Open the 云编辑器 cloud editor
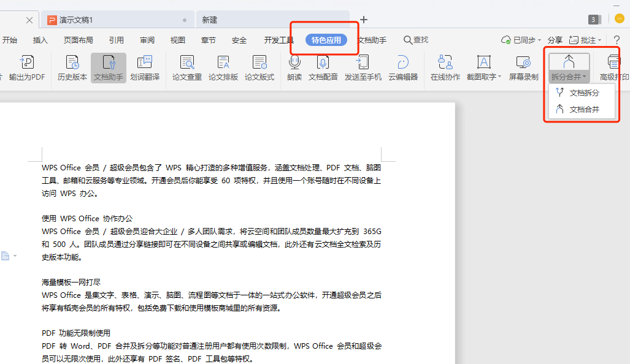 point(403,63)
